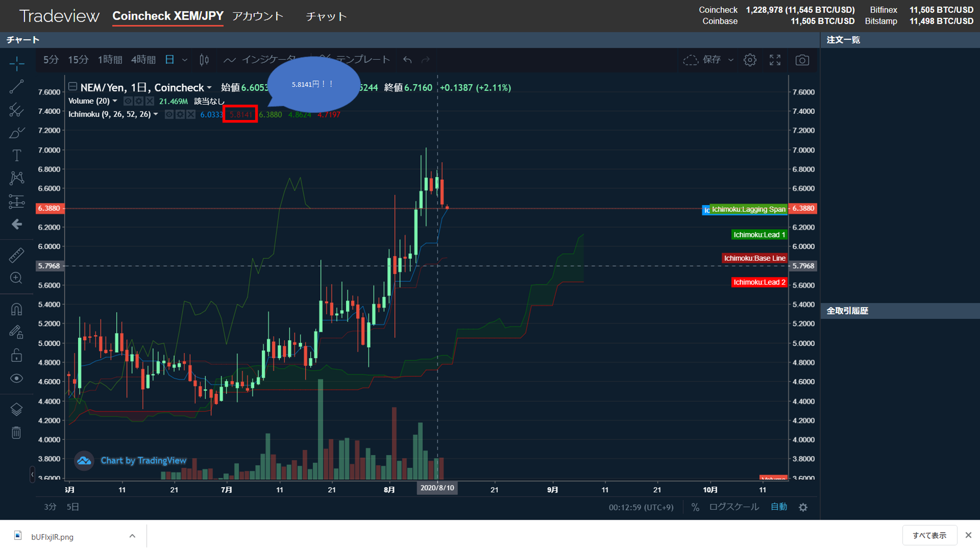
Task: Toggle visibility of Ichimoku indicator
Action: tap(169, 114)
